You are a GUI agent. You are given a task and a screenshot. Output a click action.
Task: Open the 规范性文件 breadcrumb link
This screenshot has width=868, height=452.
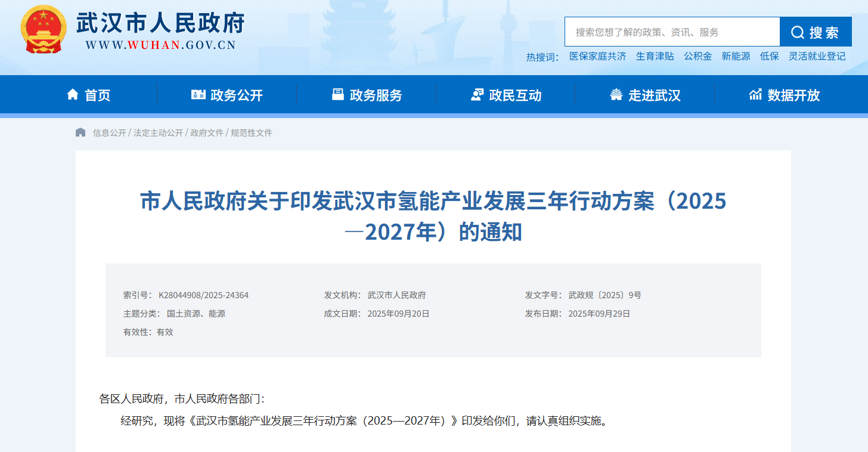tap(250, 132)
